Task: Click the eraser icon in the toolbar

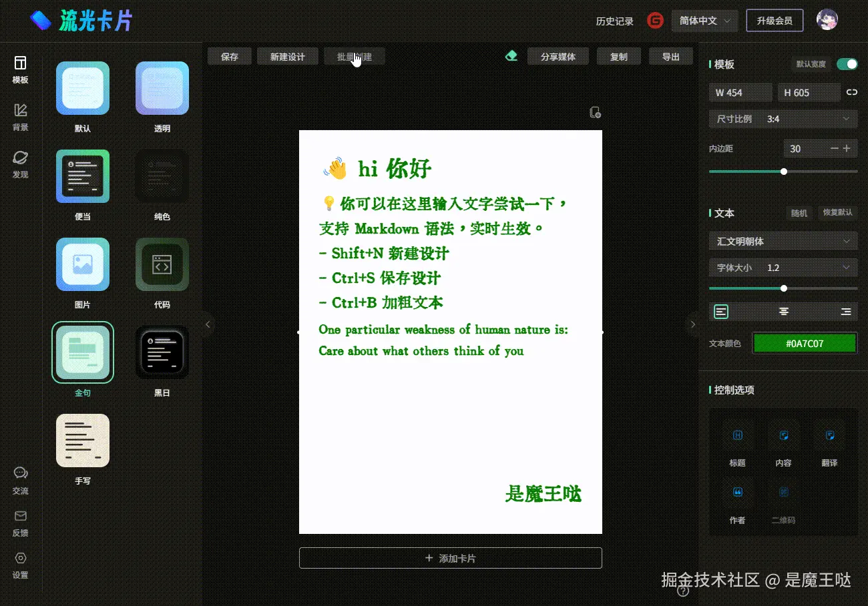Action: click(511, 56)
